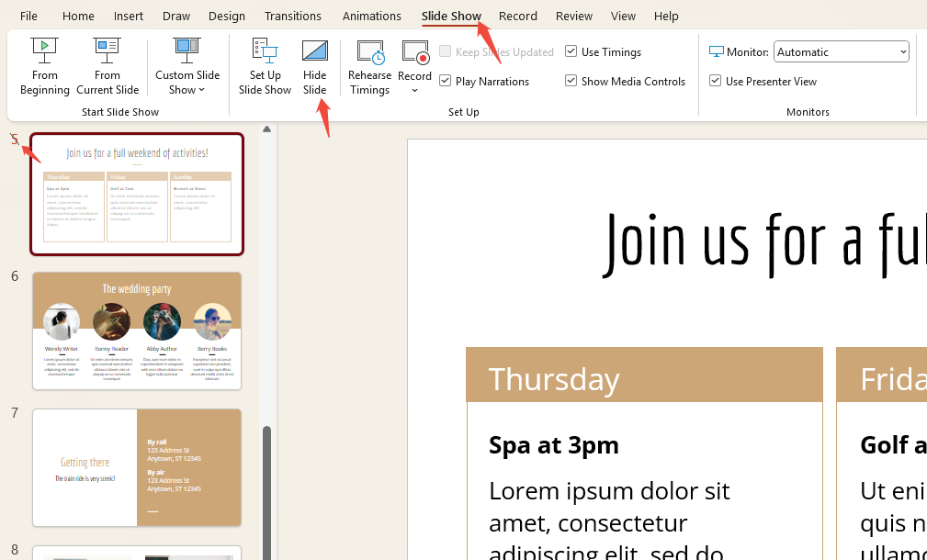This screenshot has width=927, height=560.
Task: Click the Monitor display icon
Action: tap(717, 52)
